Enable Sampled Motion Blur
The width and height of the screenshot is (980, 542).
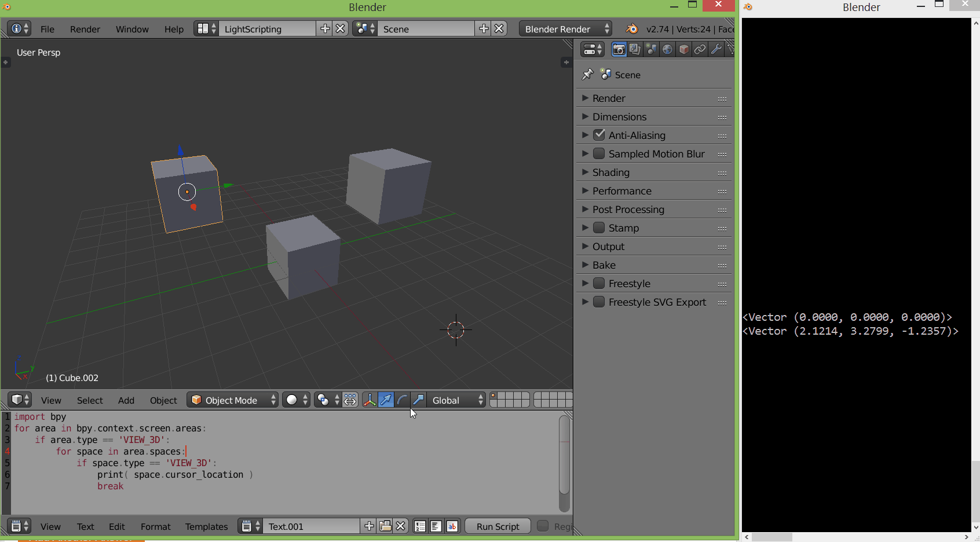click(x=599, y=153)
